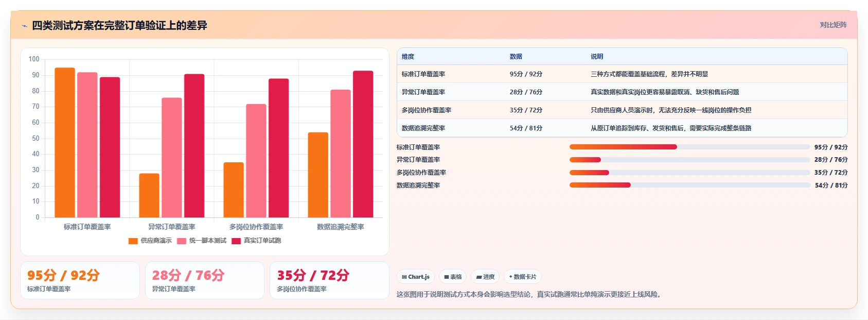Click pink 统一脚本测试 bar for 多岗位协作覆盖率
868x320 pixels.
pyautogui.click(x=256, y=161)
